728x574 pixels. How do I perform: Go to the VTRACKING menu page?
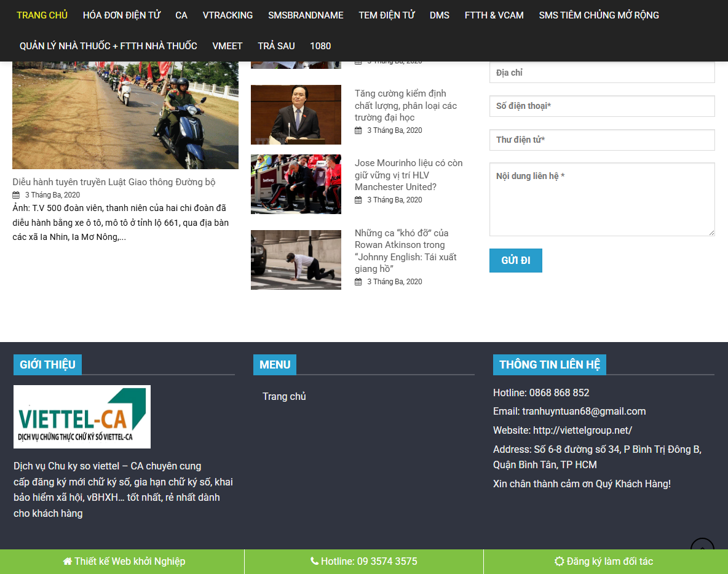pyautogui.click(x=228, y=15)
